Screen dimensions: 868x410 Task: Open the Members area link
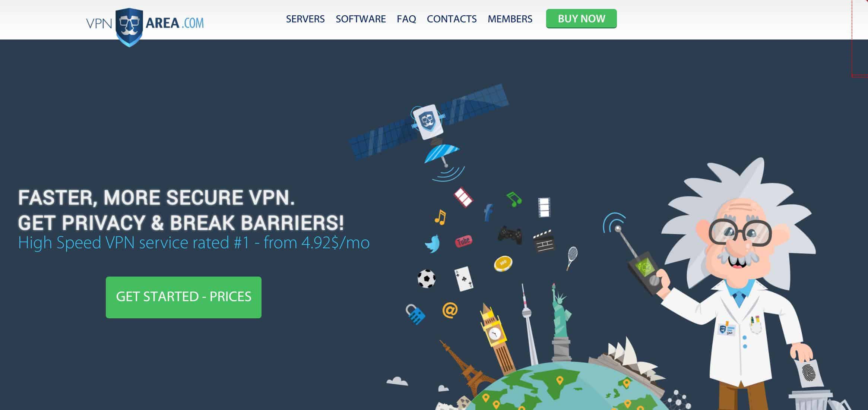510,19
